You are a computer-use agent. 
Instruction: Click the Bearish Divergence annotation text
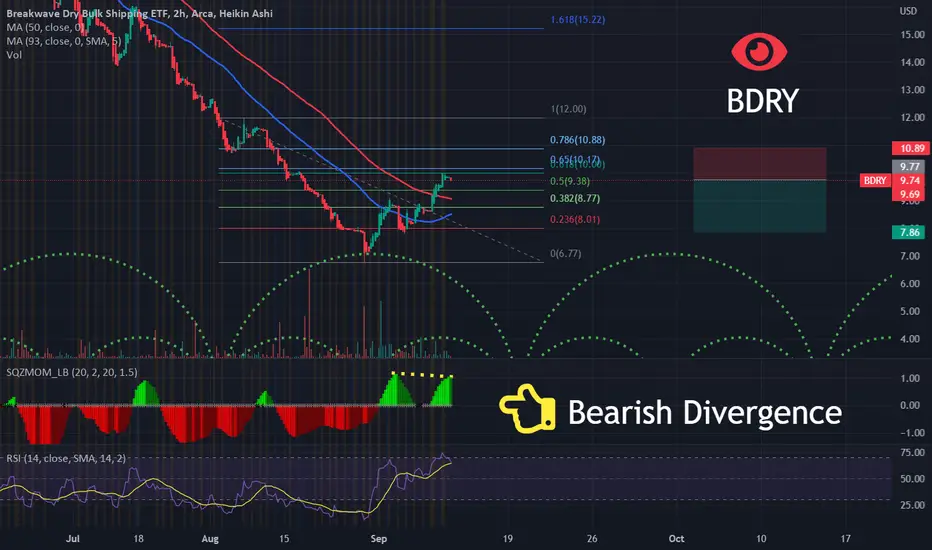coord(705,412)
